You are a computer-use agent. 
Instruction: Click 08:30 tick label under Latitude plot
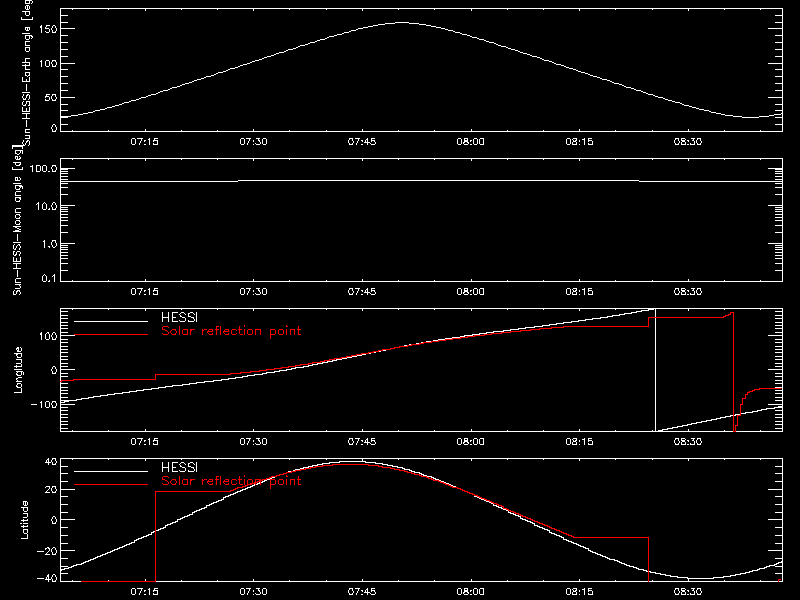[688, 591]
